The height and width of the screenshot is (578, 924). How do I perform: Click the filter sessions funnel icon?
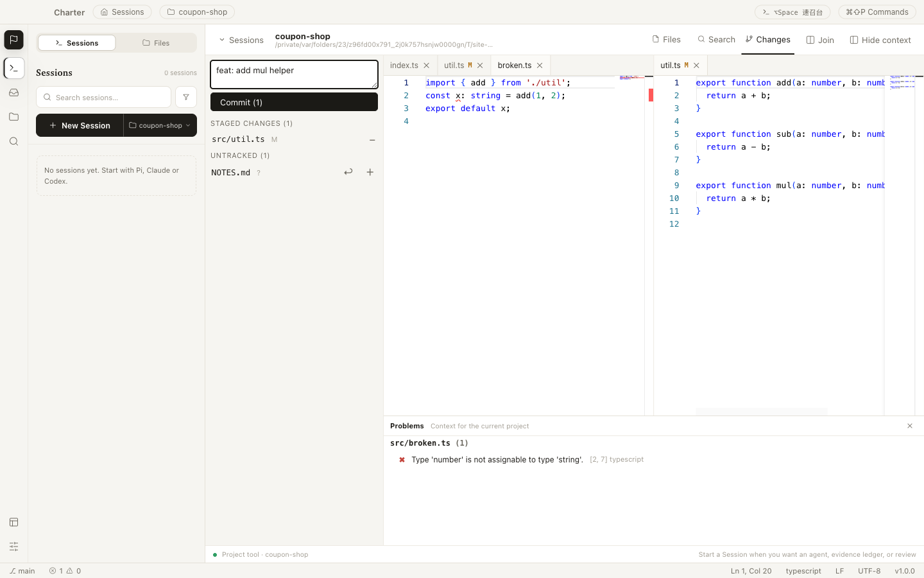click(x=186, y=97)
